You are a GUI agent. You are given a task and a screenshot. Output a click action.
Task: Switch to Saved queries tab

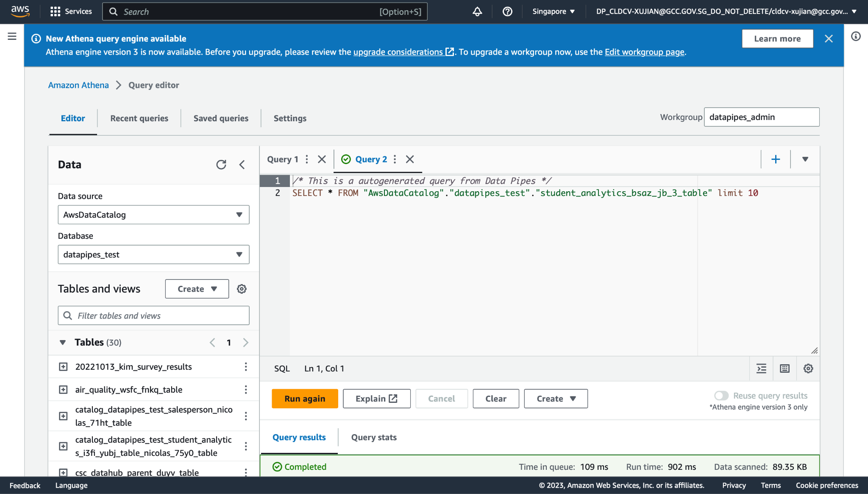(221, 118)
